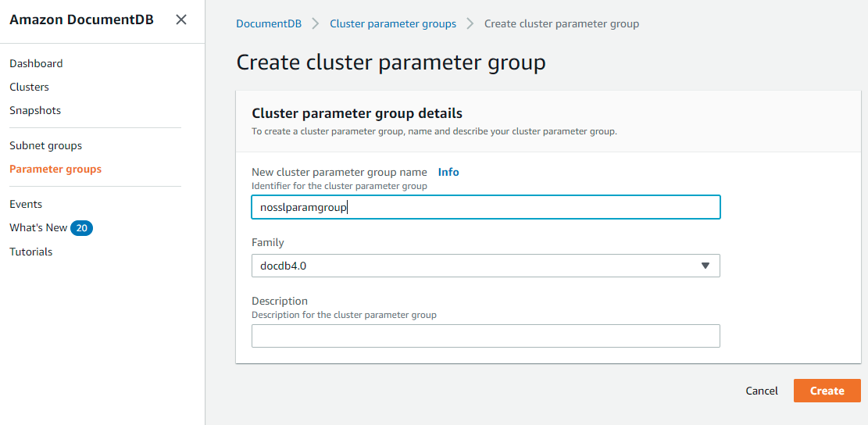The image size is (868, 425).
Task: Open Snapshots in the sidebar
Action: click(x=35, y=110)
